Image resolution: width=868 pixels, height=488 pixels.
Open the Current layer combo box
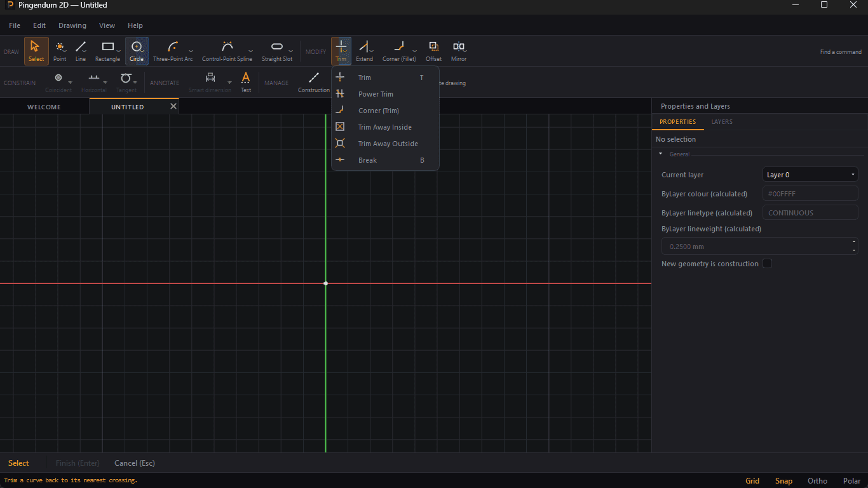coord(810,175)
